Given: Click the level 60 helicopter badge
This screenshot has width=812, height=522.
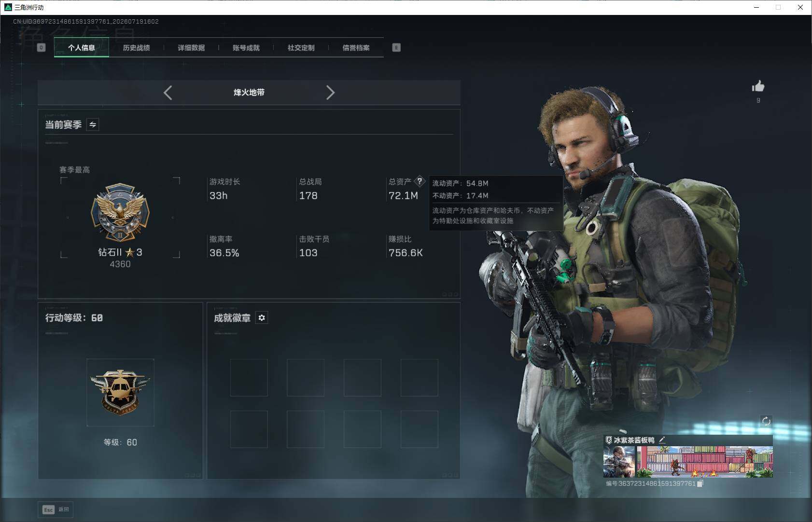Looking at the screenshot, I should click(120, 392).
